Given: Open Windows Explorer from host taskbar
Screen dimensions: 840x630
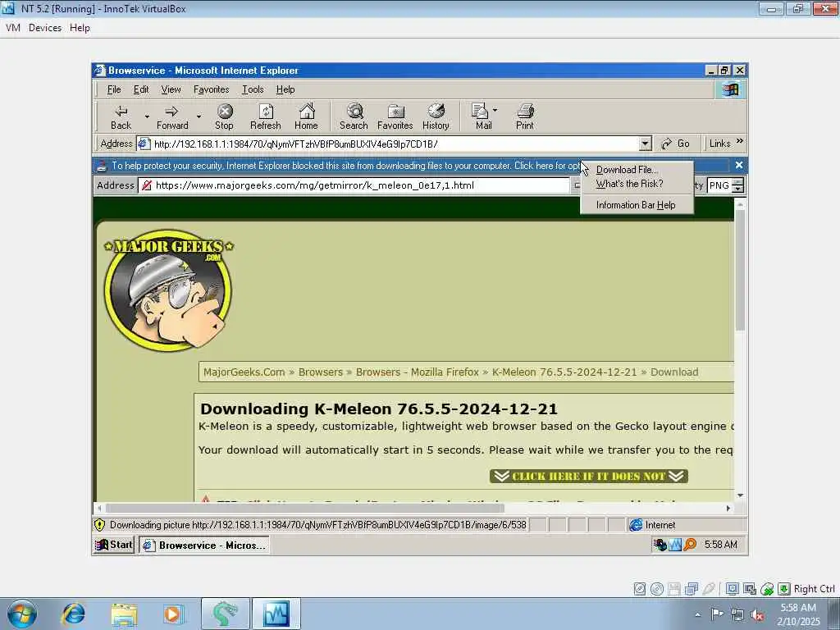Looking at the screenshot, I should 124,614.
